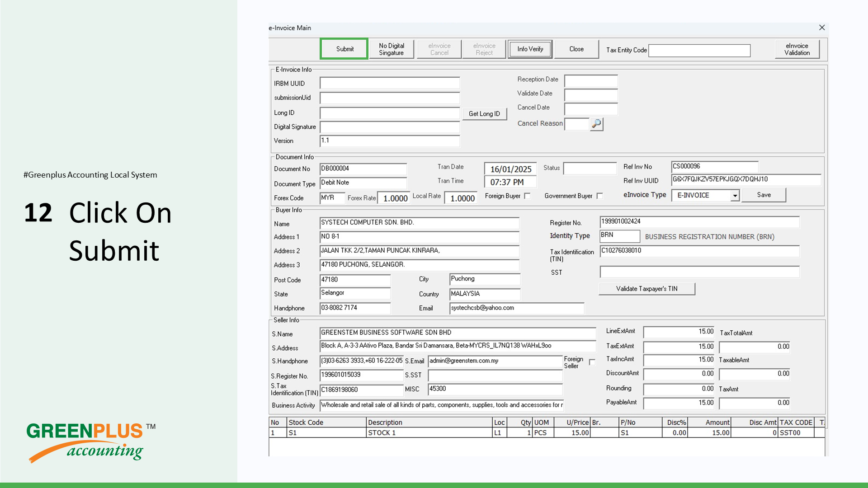Viewport: 868px width, 488px height.
Task: Click the MISC field 45300
Action: pos(495,389)
